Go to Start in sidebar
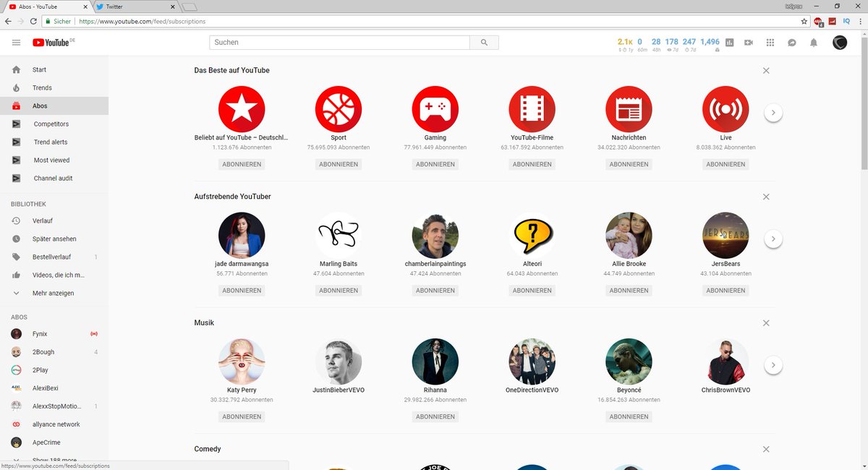This screenshot has width=868, height=470. [x=54, y=69]
